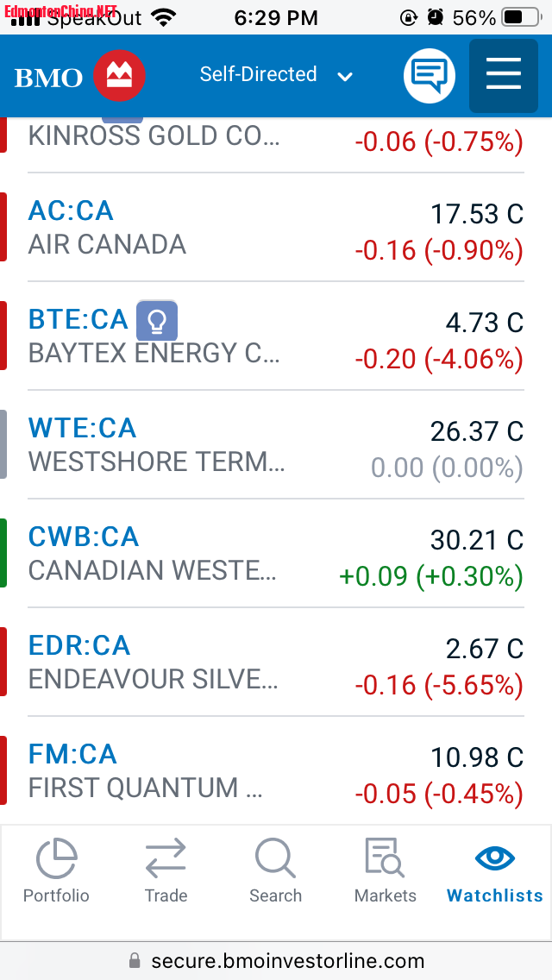Open the hamburger menu
This screenshot has width=552, height=980.
coord(504,75)
